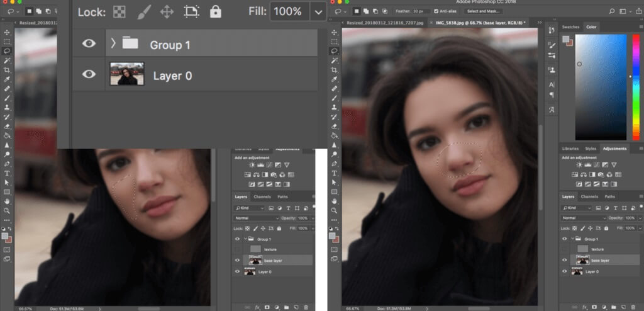Click lock transparent pixels icon in enlarged inset
Image resolution: width=644 pixels, height=311 pixels.
(x=119, y=12)
